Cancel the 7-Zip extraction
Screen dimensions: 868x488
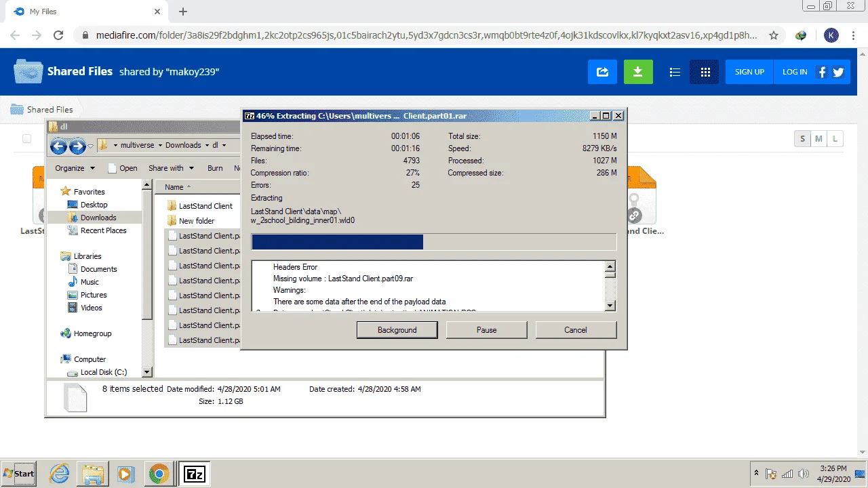(576, 330)
